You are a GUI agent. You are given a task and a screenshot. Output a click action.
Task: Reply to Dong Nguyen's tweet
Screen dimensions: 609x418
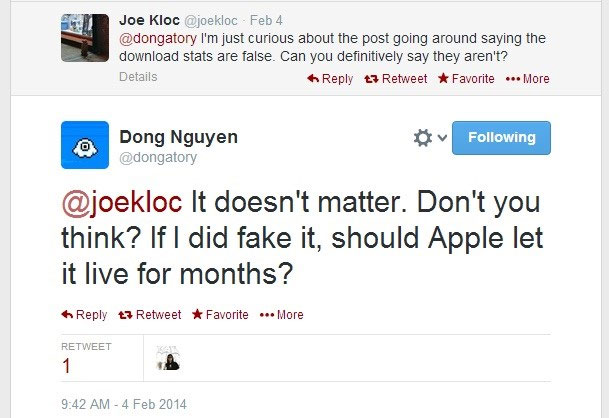click(84, 314)
